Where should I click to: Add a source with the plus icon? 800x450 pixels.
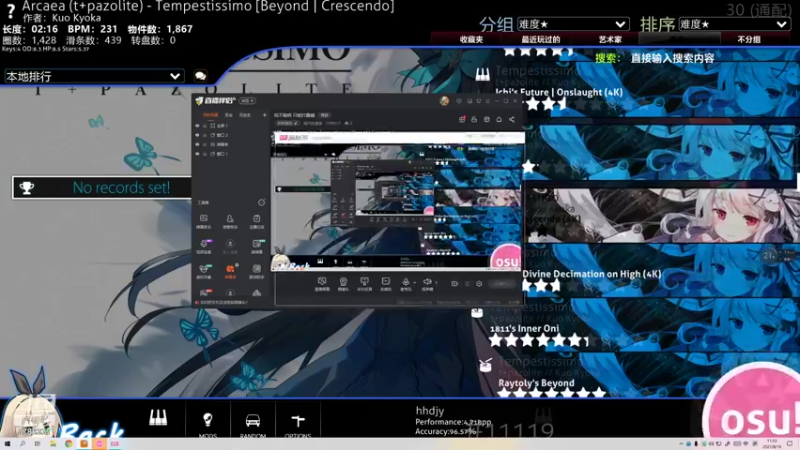point(264,115)
